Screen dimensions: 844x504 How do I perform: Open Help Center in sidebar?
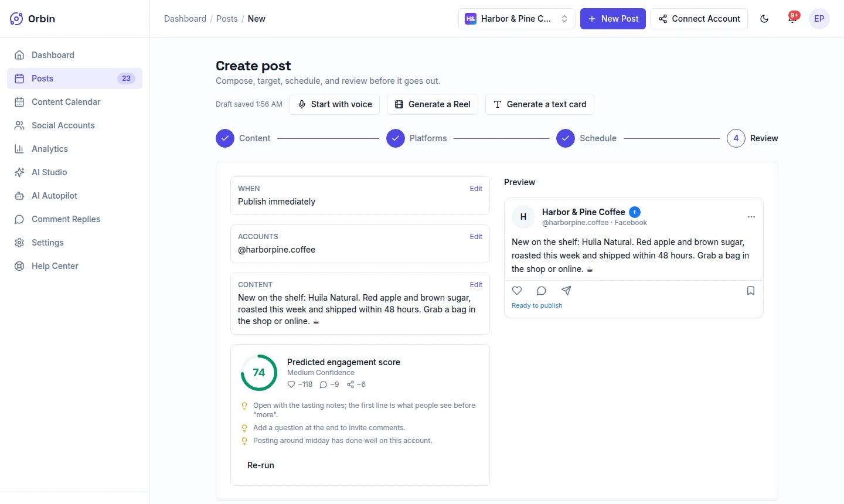[74, 266]
